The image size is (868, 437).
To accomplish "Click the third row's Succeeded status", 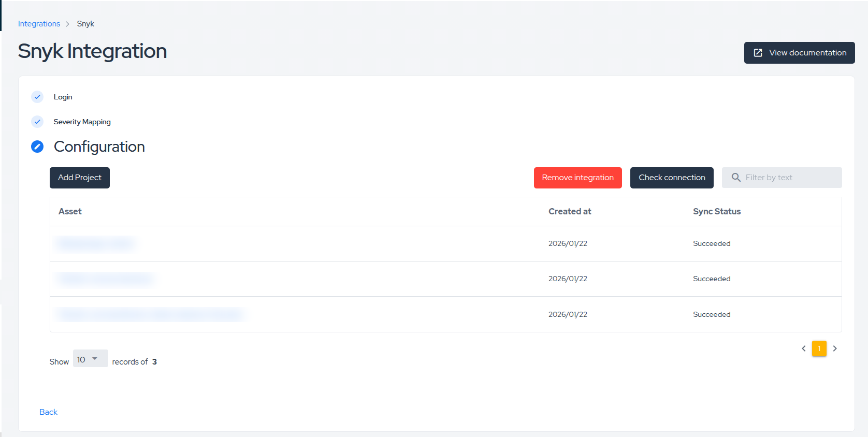I will 712,314.
